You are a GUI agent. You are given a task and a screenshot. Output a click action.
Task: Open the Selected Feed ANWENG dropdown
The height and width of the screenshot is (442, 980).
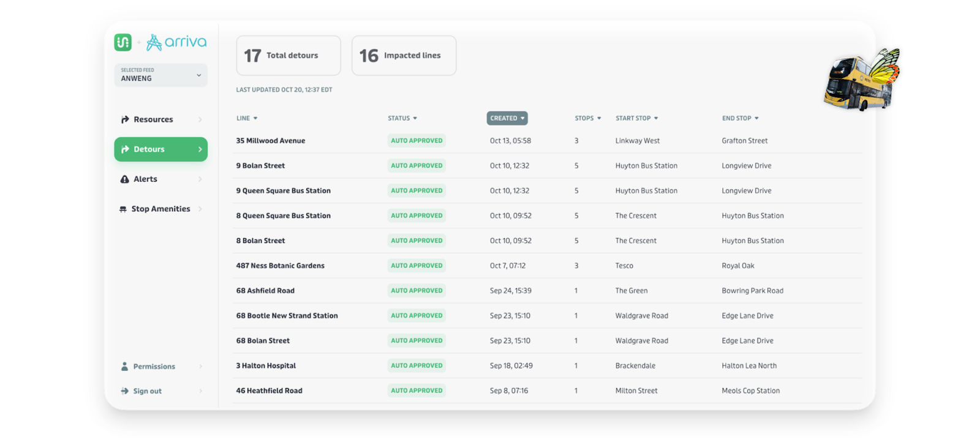coord(160,75)
